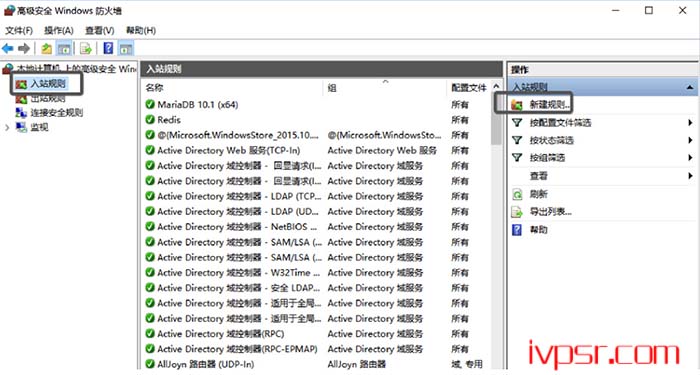Select 入站规则 in the tree
The height and width of the screenshot is (375, 700).
pyautogui.click(x=48, y=83)
